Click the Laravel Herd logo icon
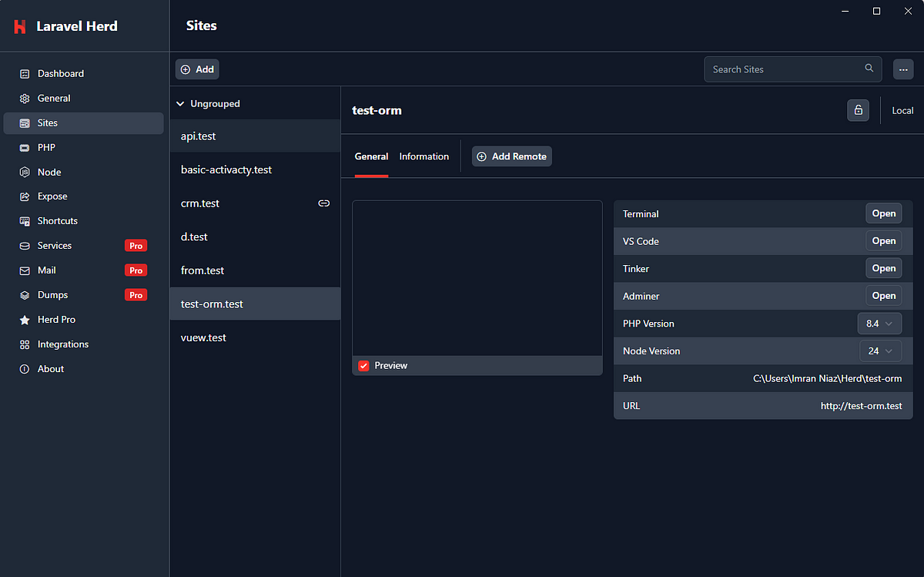Viewport: 924px width, 577px height. point(20,26)
